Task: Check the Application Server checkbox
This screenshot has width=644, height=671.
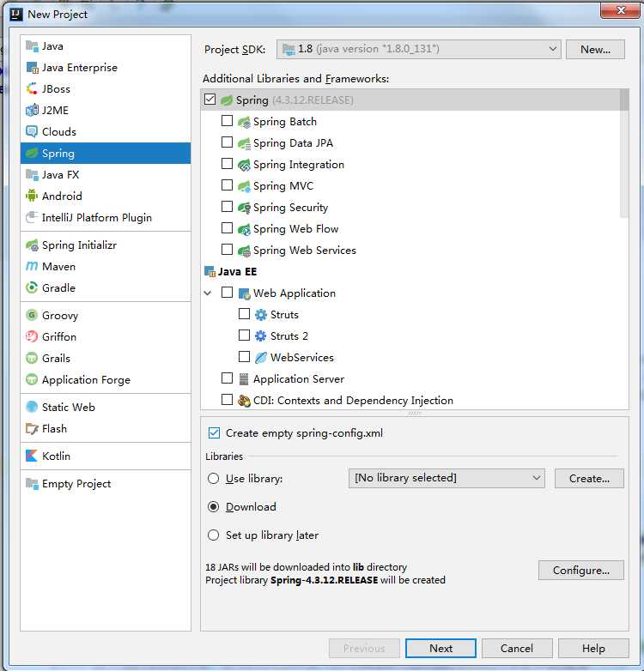Action: click(227, 378)
